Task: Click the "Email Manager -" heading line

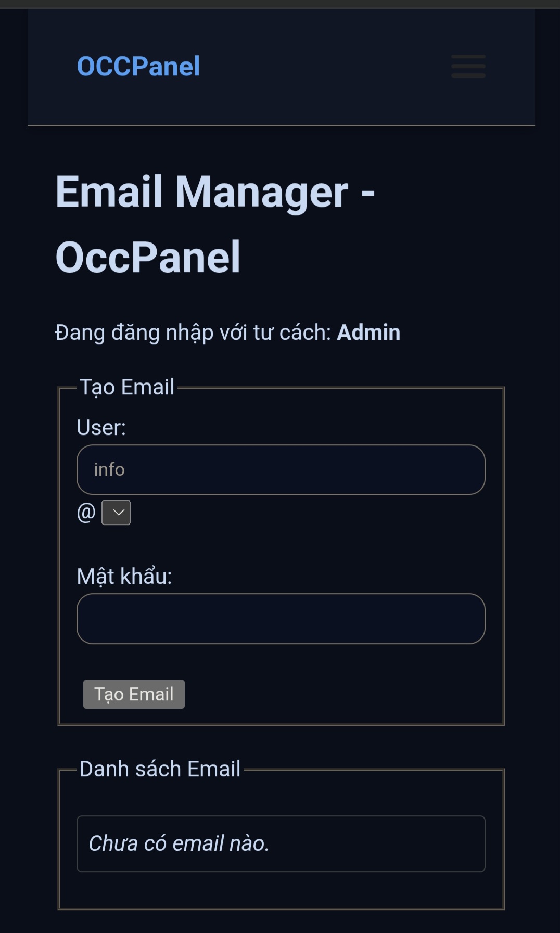Action: pos(214,192)
